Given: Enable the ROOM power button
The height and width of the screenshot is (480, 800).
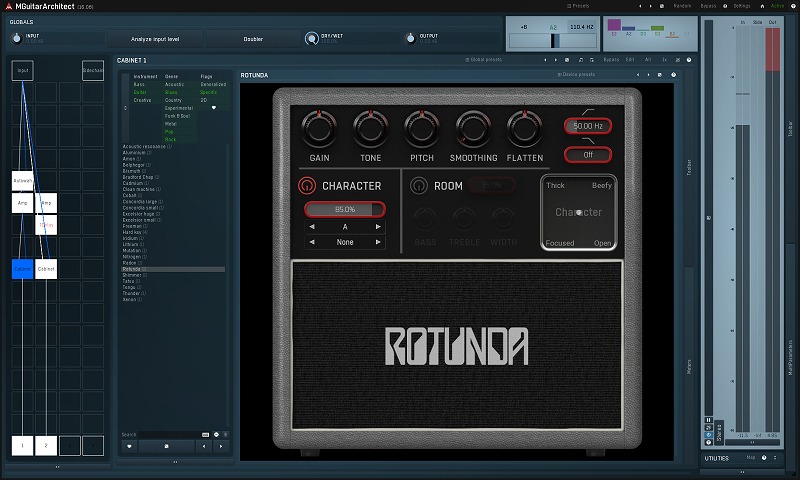Looking at the screenshot, I should tap(418, 186).
